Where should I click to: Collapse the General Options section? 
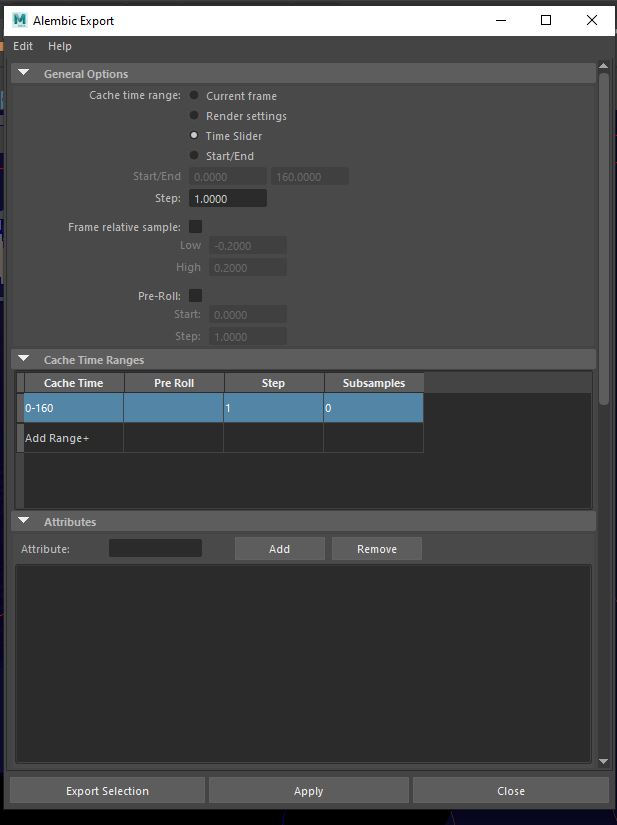(24, 73)
